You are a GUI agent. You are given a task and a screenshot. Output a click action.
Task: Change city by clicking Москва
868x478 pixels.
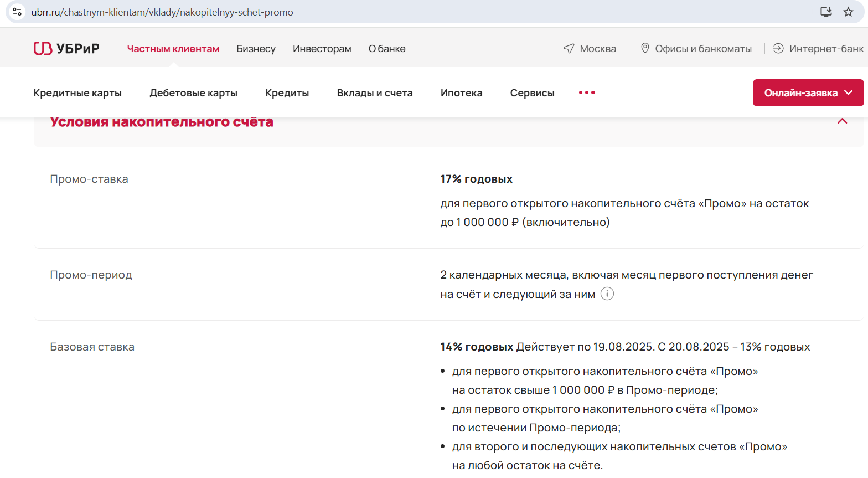[598, 49]
